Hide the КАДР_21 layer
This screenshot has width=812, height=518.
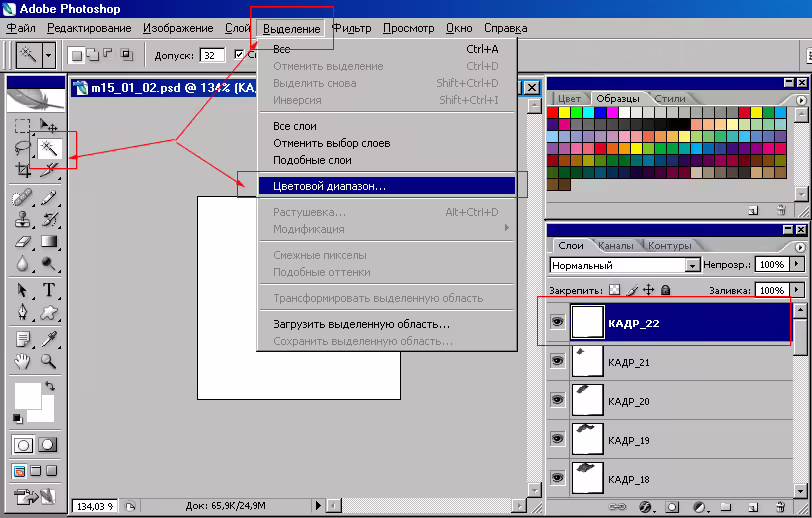(557, 361)
